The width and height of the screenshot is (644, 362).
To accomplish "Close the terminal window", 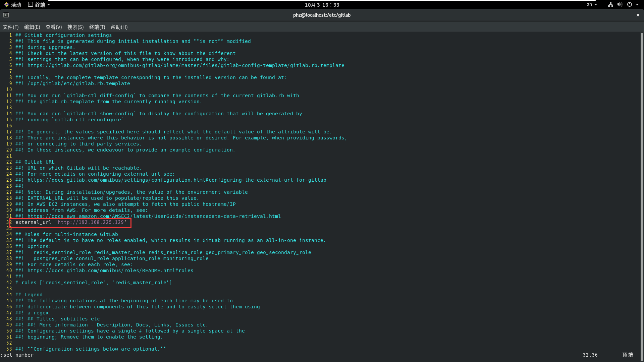I will (638, 15).
